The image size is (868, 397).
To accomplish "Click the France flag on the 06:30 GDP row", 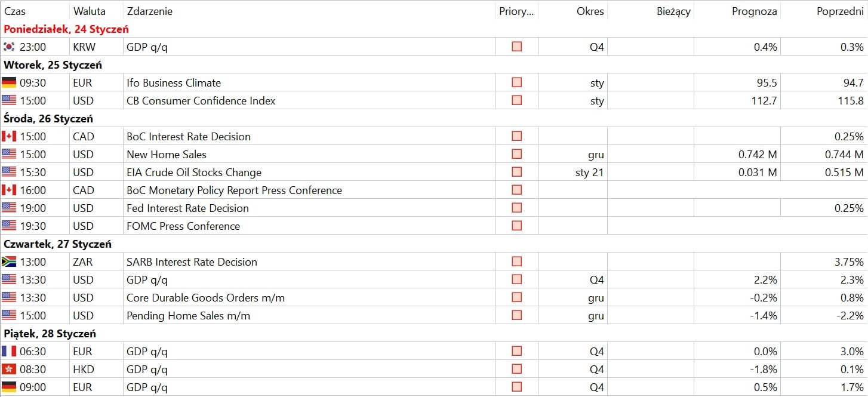I will coord(9,351).
